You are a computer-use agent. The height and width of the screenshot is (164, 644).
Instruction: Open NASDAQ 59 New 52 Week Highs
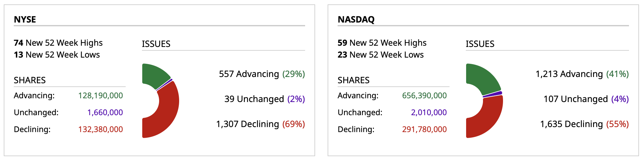coord(382,43)
